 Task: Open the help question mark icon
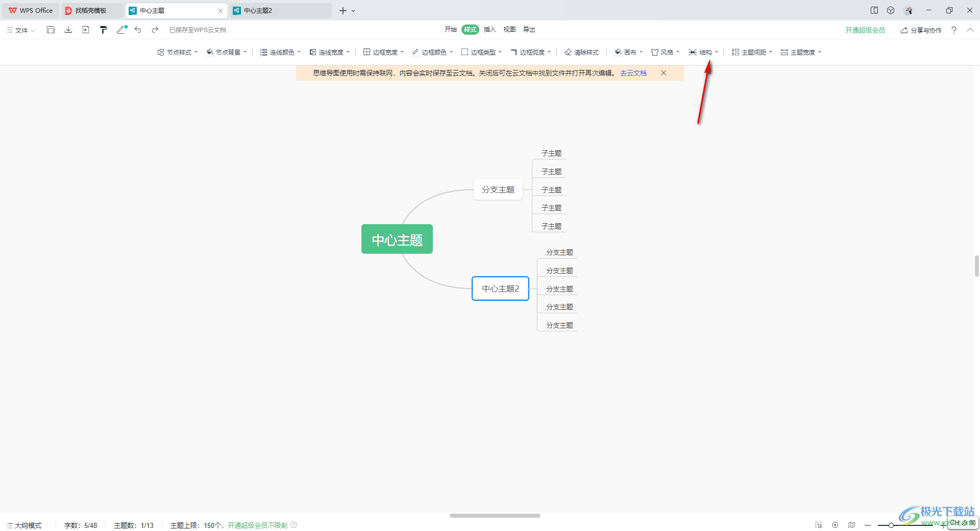(953, 30)
